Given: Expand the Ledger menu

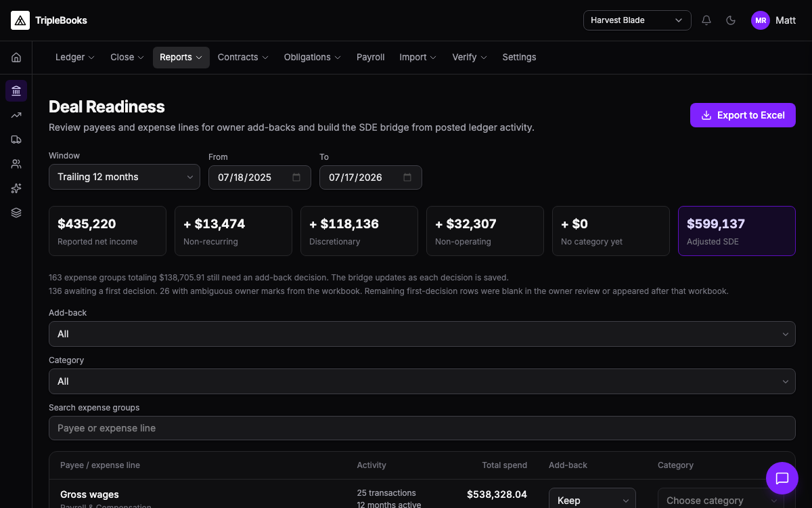Looking at the screenshot, I should tap(75, 58).
